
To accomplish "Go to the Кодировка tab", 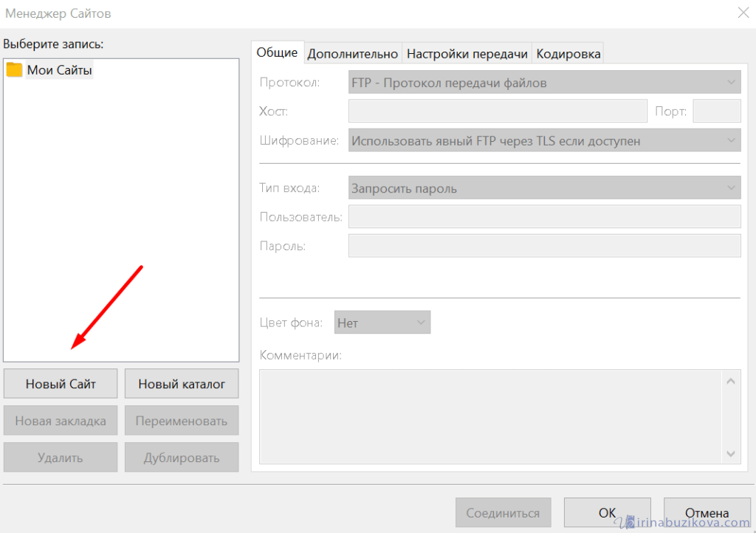I will pos(568,54).
